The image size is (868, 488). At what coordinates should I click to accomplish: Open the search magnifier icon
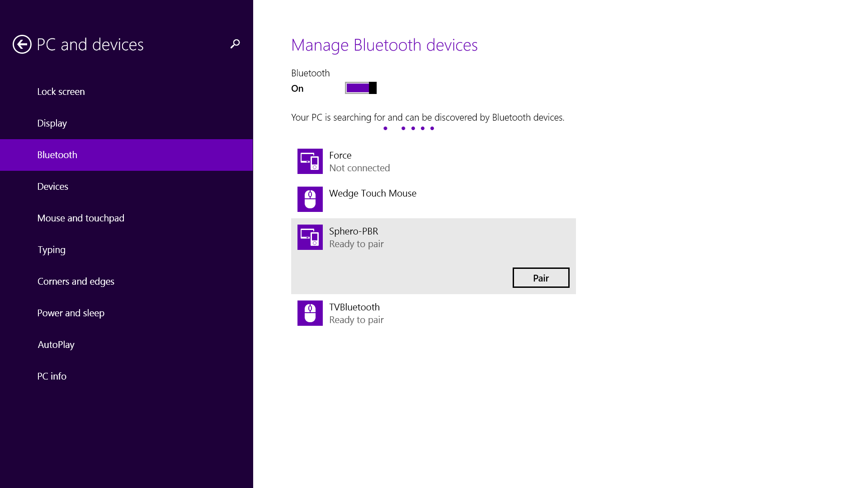pos(235,44)
